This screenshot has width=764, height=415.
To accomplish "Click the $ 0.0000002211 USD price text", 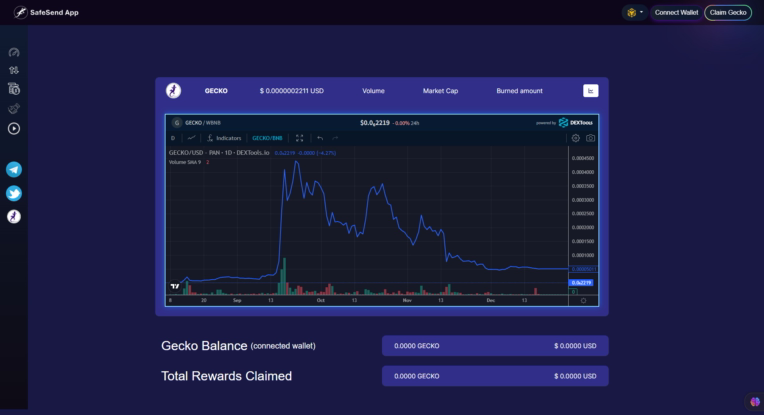I will pos(291,91).
